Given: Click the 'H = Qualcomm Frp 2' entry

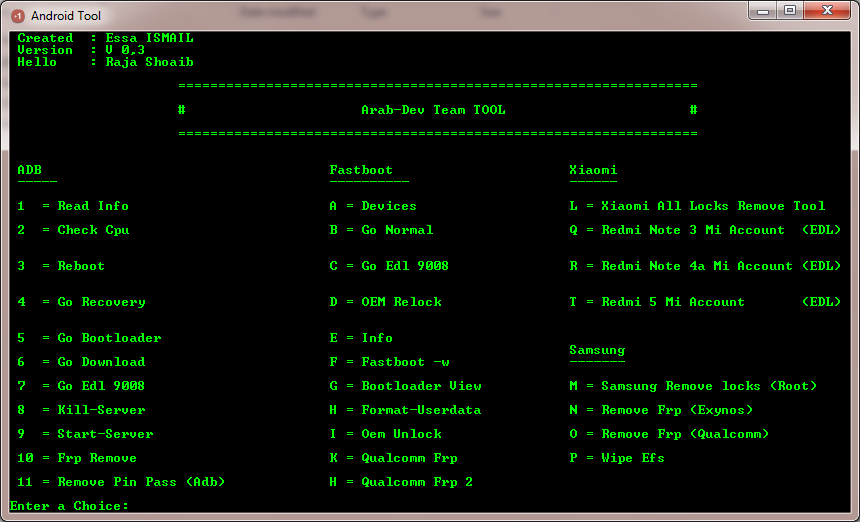Looking at the screenshot, I should click(x=401, y=482).
